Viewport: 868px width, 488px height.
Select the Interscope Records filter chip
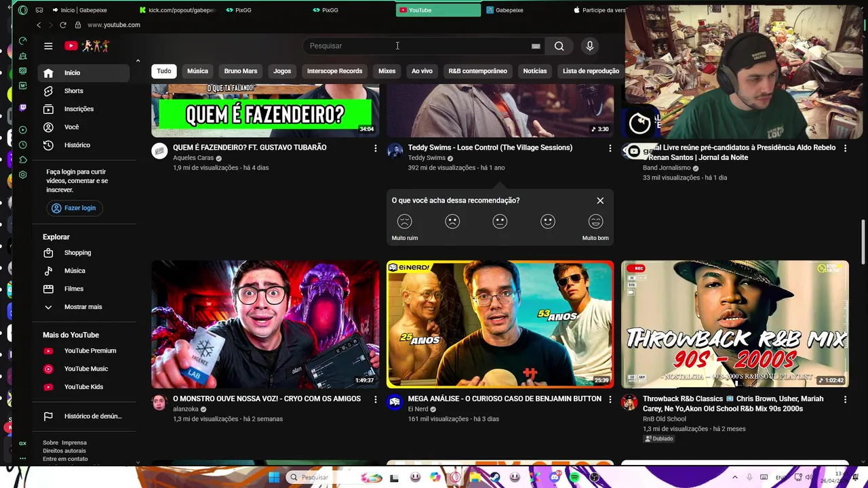click(334, 71)
